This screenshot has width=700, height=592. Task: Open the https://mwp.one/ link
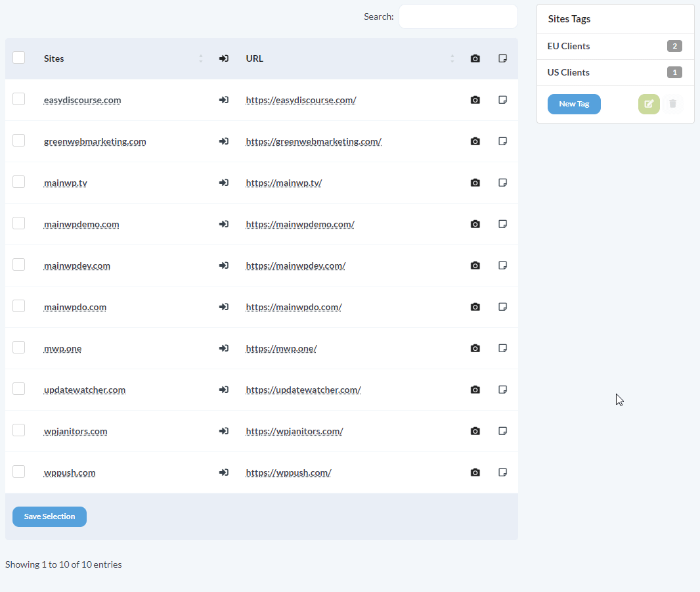coord(281,348)
